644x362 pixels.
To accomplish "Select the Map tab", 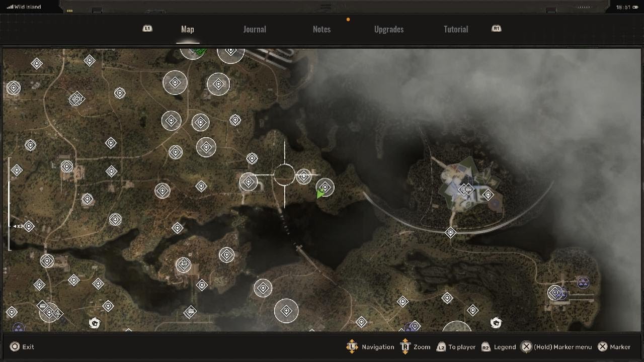I will pyautogui.click(x=187, y=29).
